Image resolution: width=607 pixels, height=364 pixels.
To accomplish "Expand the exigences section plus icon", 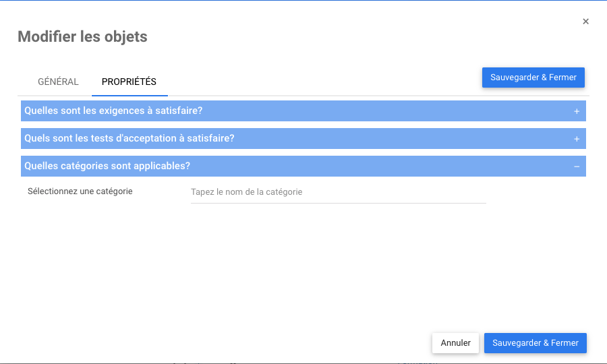I will pos(577,111).
